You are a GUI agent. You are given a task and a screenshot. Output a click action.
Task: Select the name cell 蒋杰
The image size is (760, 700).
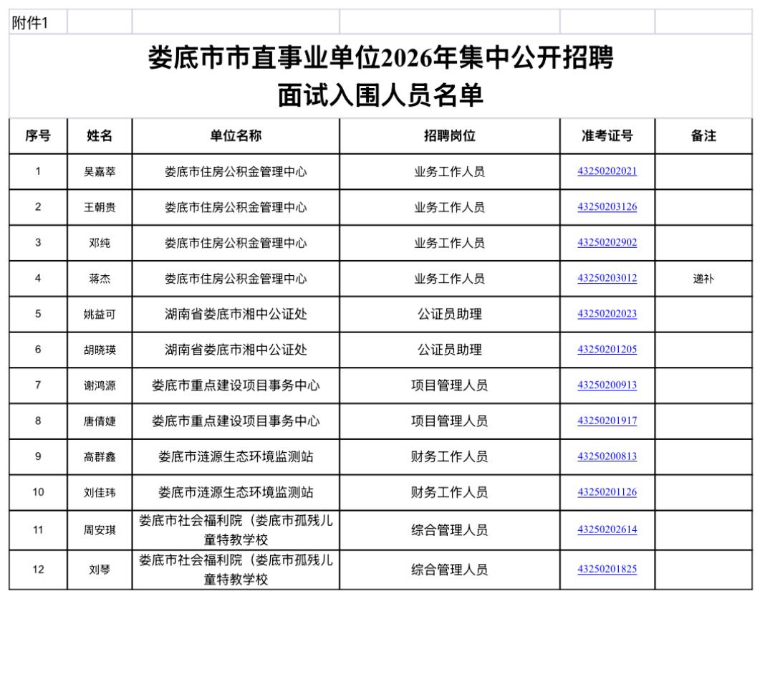pos(100,279)
